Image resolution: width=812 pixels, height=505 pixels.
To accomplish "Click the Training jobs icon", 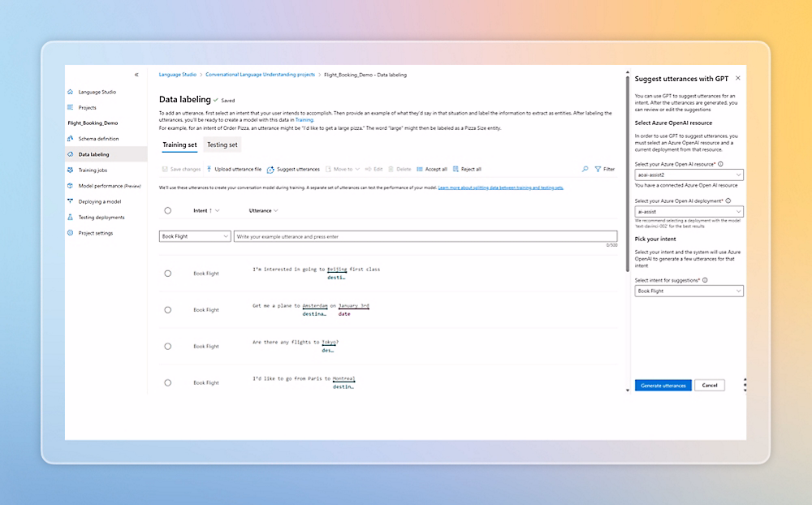I will (70, 170).
